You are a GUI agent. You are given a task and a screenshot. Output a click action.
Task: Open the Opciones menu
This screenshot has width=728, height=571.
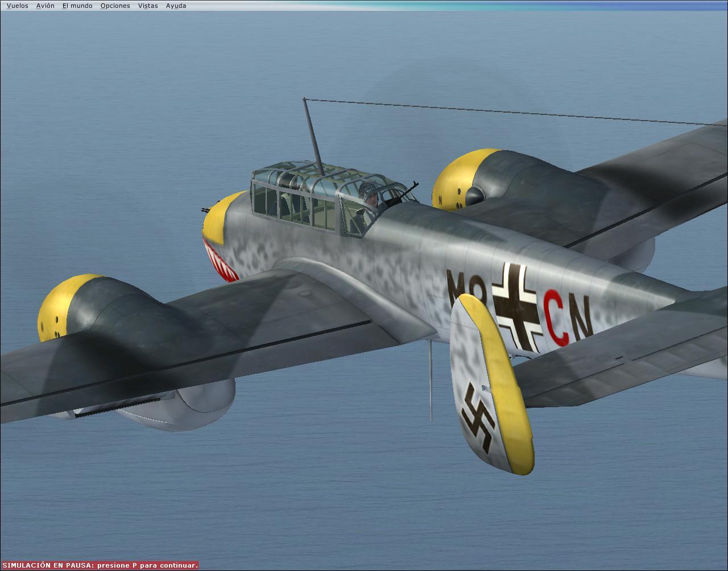click(115, 6)
